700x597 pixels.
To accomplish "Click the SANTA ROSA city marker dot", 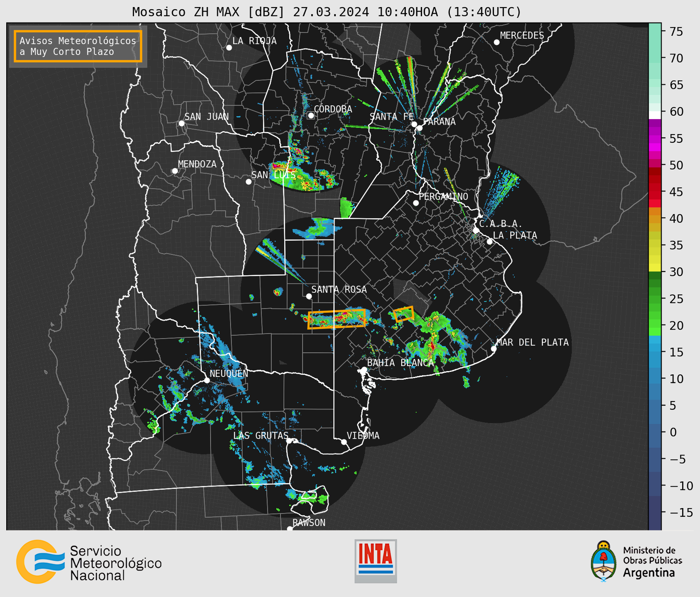I will [x=309, y=296].
